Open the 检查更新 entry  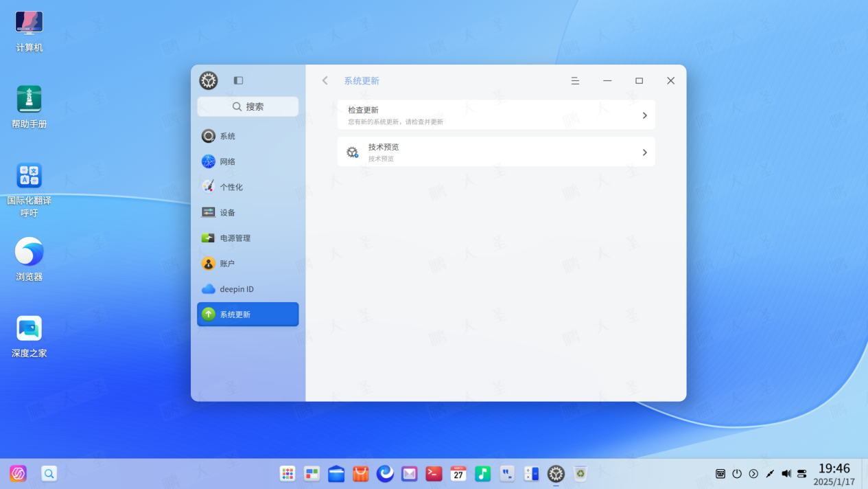496,115
